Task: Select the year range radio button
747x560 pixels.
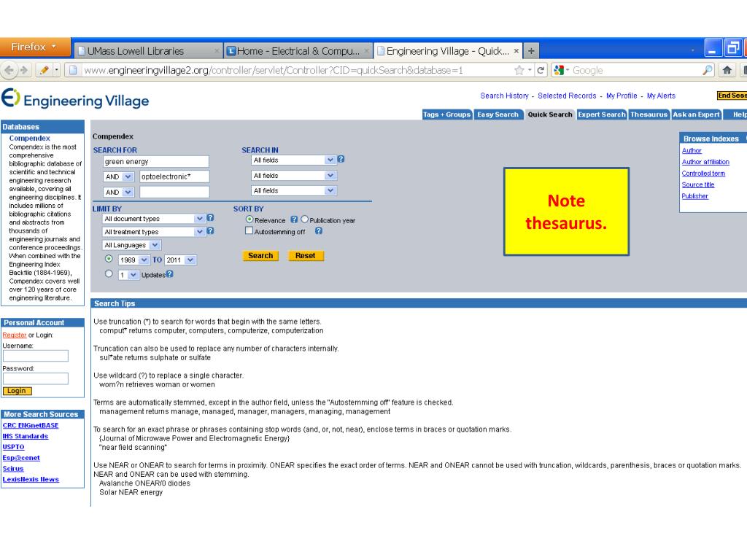Action: coord(109,259)
